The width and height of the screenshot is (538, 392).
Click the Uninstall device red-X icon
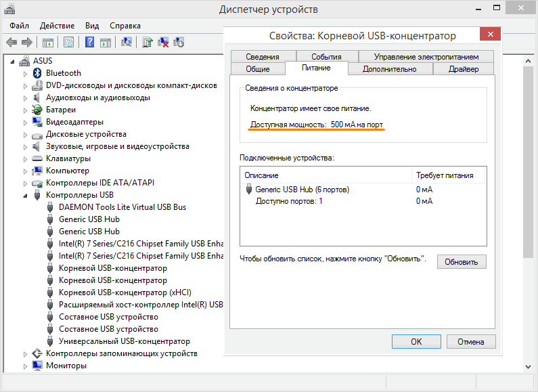click(x=163, y=42)
